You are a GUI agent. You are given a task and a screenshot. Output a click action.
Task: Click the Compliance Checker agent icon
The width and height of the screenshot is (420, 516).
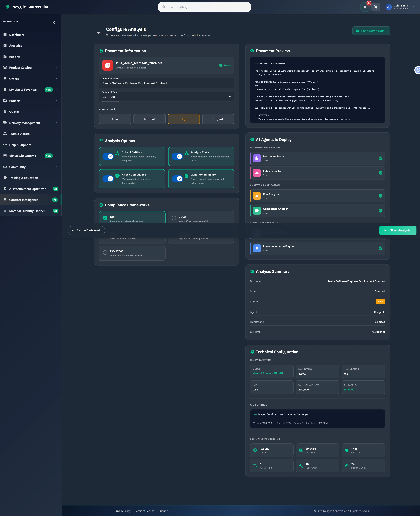(x=256, y=210)
